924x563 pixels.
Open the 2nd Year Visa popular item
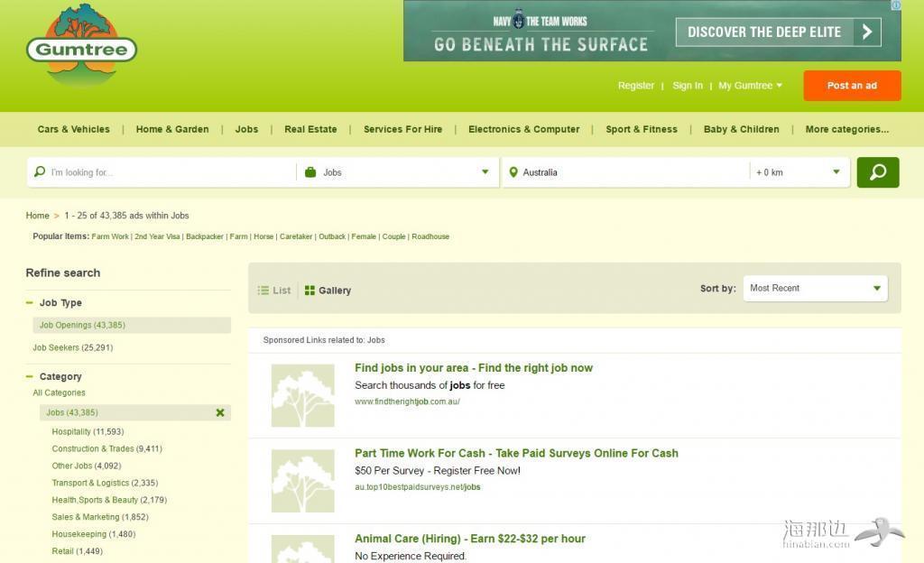157,236
